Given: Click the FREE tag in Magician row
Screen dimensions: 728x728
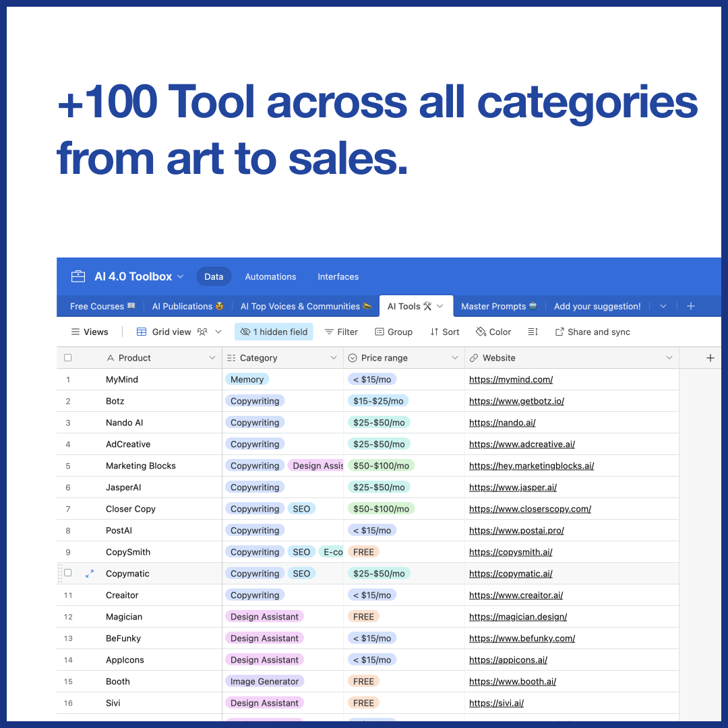Looking at the screenshot, I should 363,617.
